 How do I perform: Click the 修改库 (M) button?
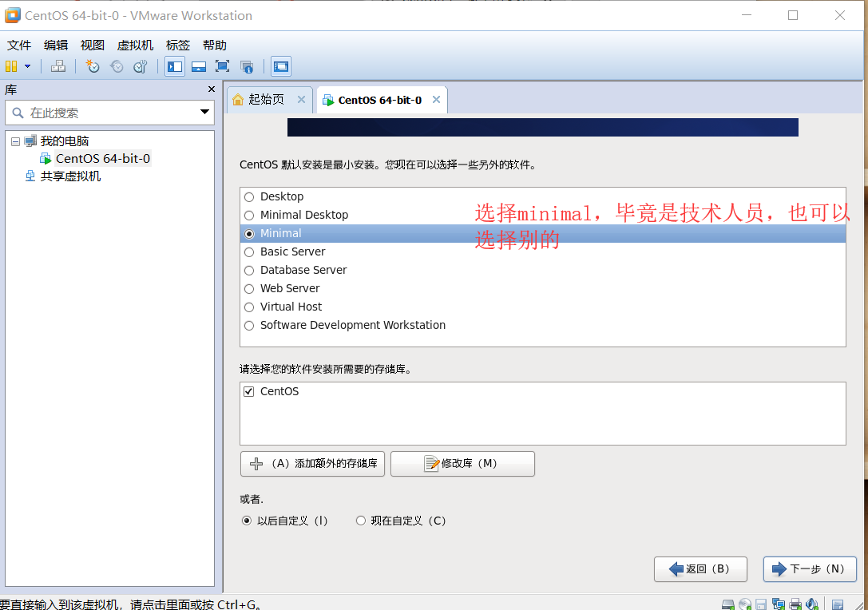[463, 464]
